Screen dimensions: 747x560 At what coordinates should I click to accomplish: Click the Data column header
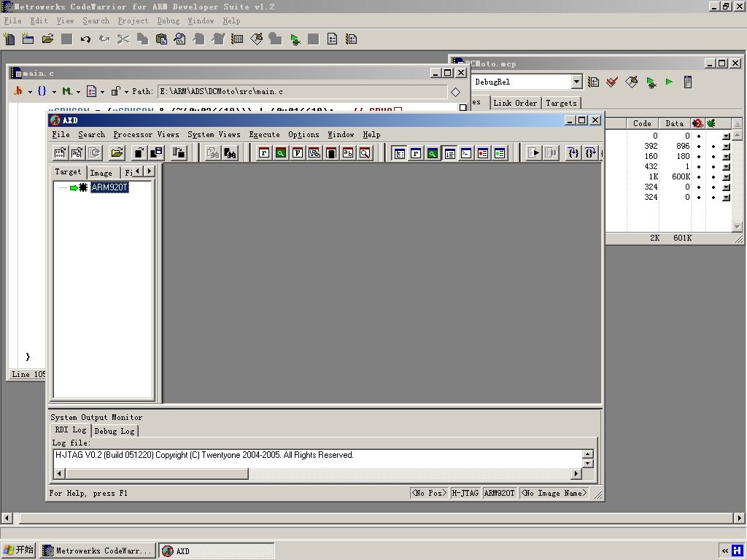click(675, 123)
